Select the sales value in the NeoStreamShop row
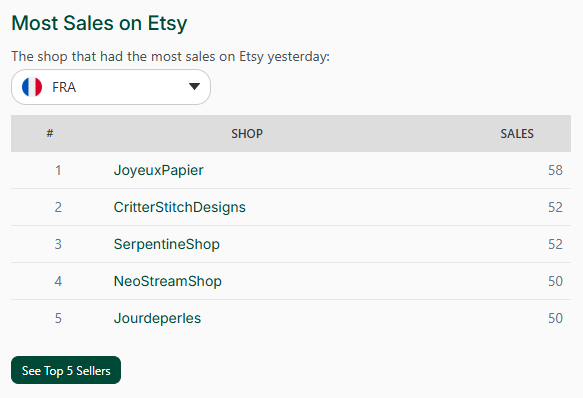 pyautogui.click(x=555, y=281)
